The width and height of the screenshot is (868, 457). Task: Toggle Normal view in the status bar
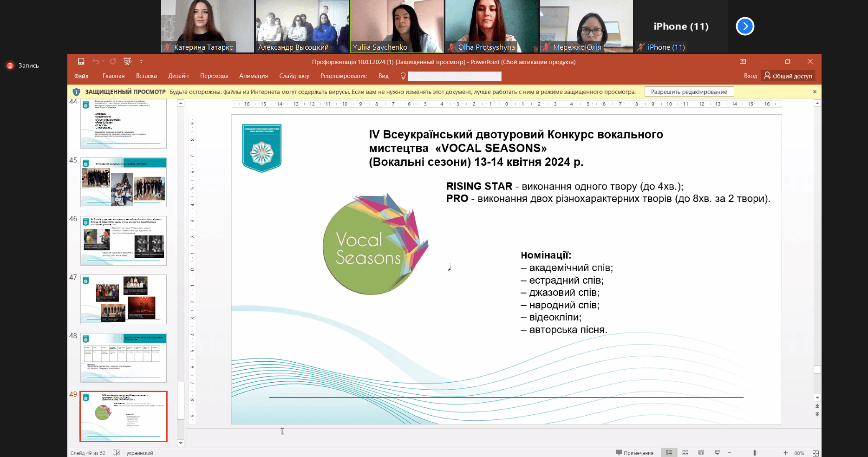669,453
